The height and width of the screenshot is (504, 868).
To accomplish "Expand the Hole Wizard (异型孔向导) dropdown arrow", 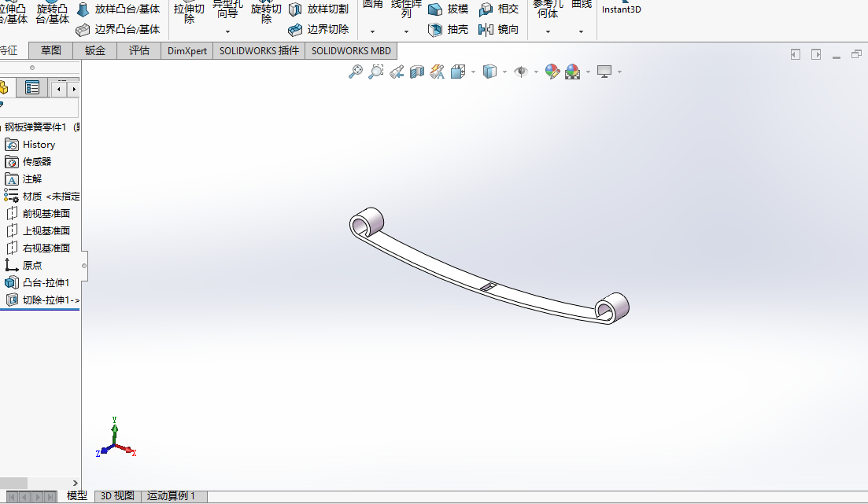I will click(x=227, y=32).
